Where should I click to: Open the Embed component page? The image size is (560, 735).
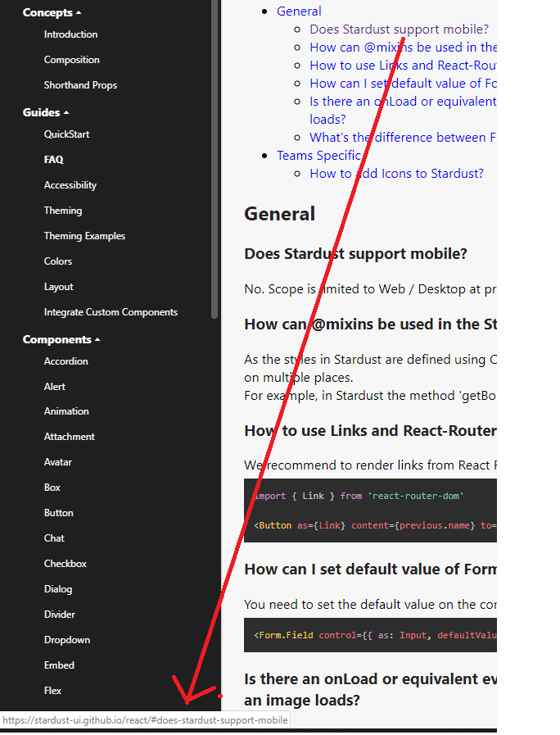click(59, 665)
